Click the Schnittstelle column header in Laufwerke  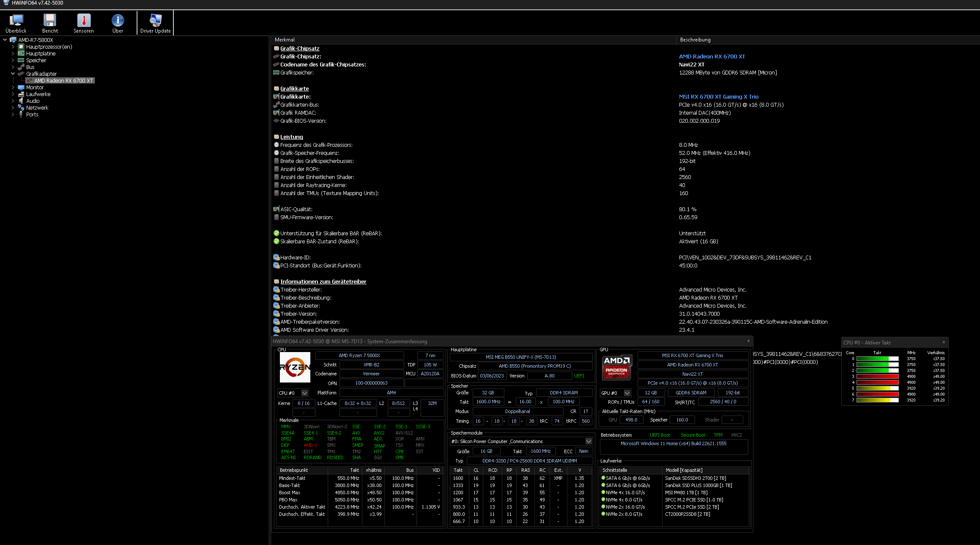(x=631, y=470)
